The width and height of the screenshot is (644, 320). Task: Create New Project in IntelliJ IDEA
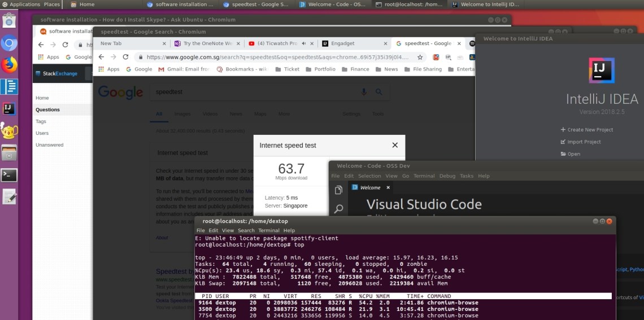pos(586,130)
